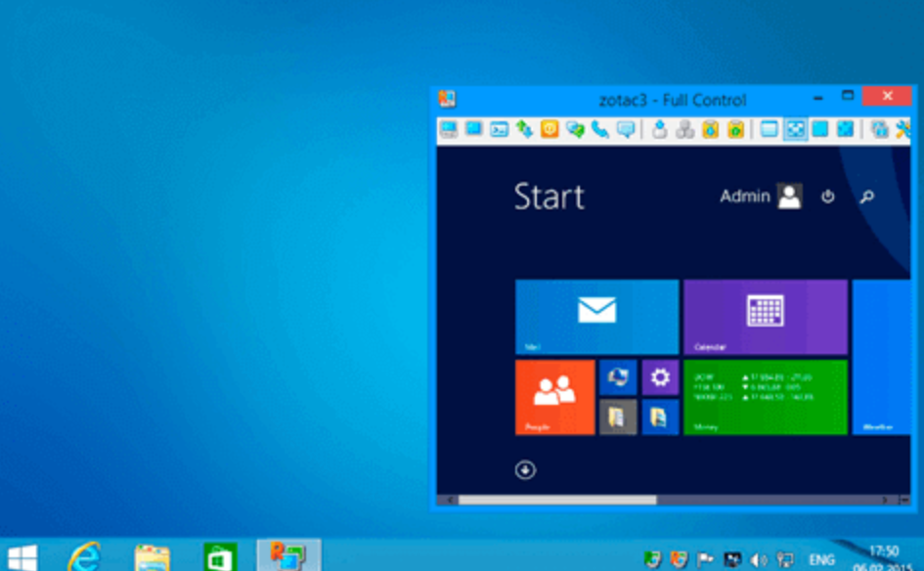Open File Explorer from the taskbar

(x=152, y=557)
